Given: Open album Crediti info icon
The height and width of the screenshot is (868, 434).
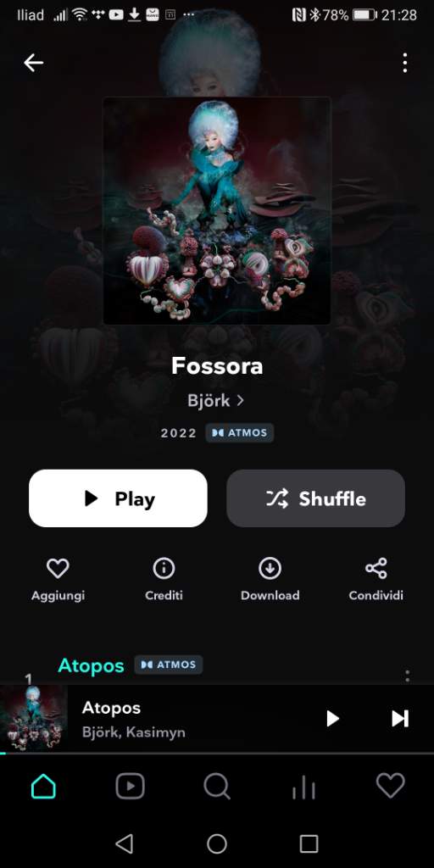Looking at the screenshot, I should pyautogui.click(x=164, y=580).
